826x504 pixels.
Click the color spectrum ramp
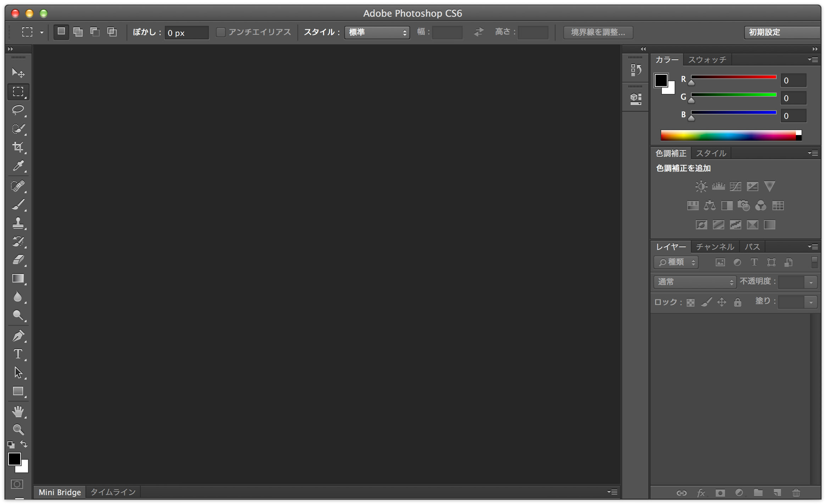coord(731,135)
